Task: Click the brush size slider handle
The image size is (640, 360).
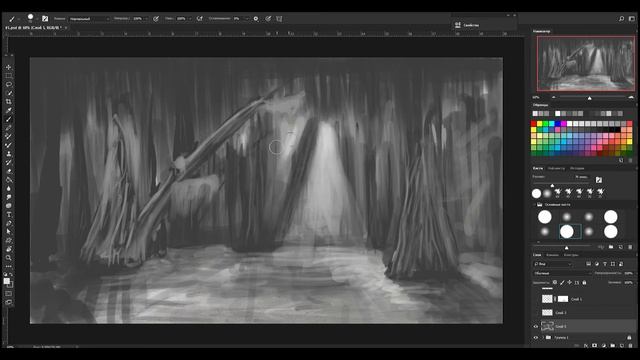Action: [552, 186]
